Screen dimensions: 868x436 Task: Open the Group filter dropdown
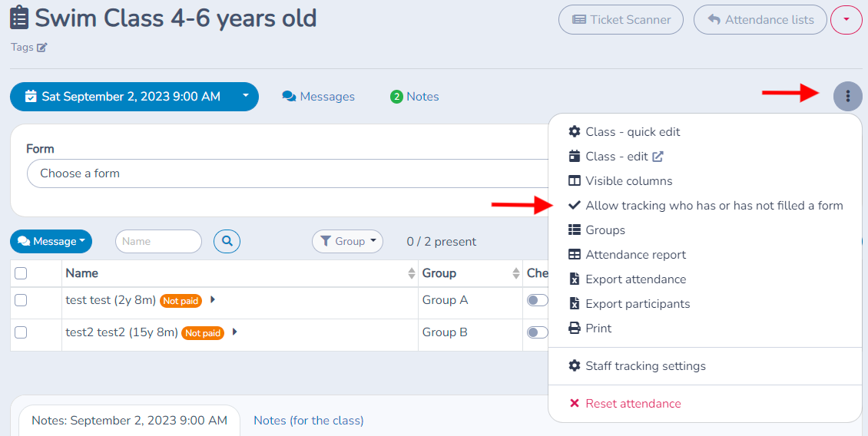(x=348, y=241)
